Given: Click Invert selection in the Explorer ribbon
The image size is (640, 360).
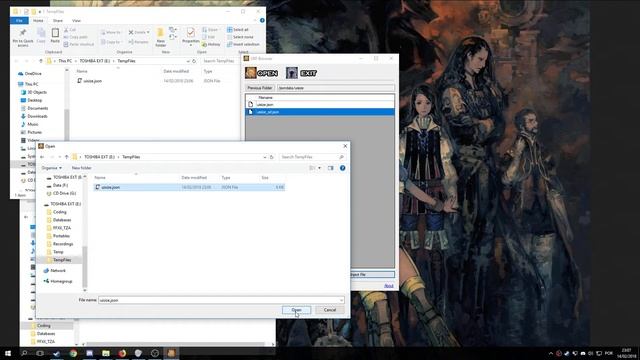Looking at the screenshot, I should pyautogui.click(x=243, y=44).
